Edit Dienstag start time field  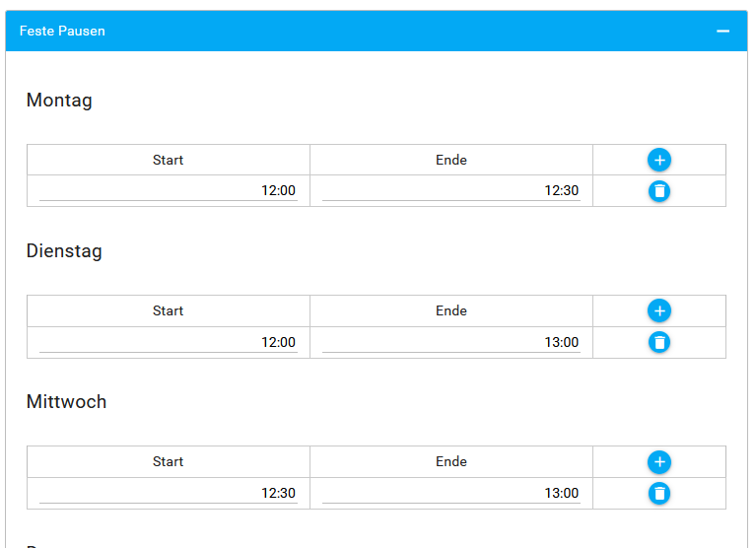[x=169, y=342]
